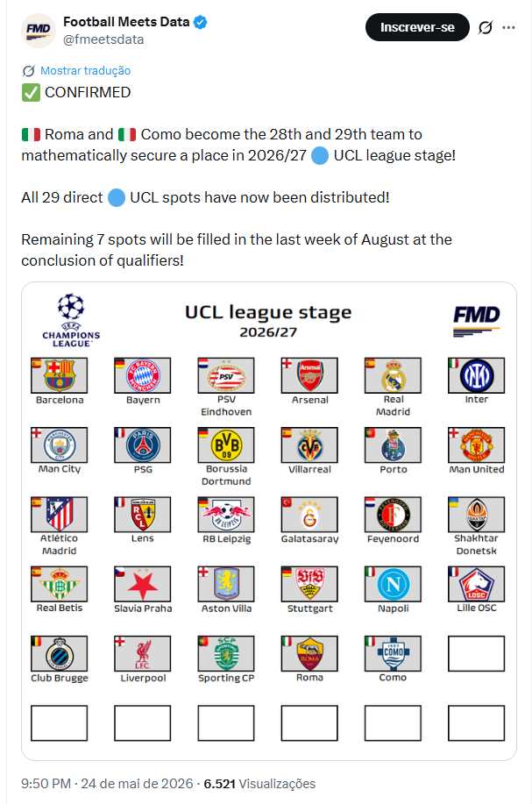The image size is (532, 804).
Task: Click the Mostrar tradução link
Action: (86, 71)
